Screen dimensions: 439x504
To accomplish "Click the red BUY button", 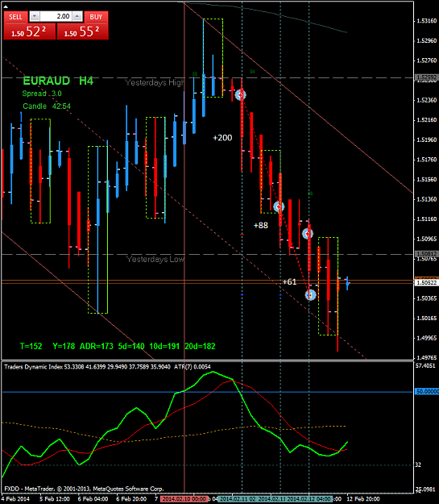I will point(96,17).
